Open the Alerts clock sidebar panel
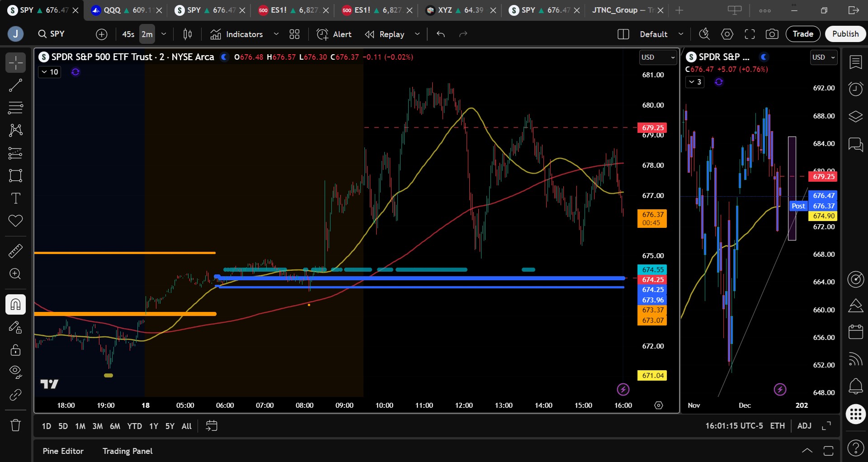Image resolution: width=868 pixels, height=462 pixels. pos(855,89)
